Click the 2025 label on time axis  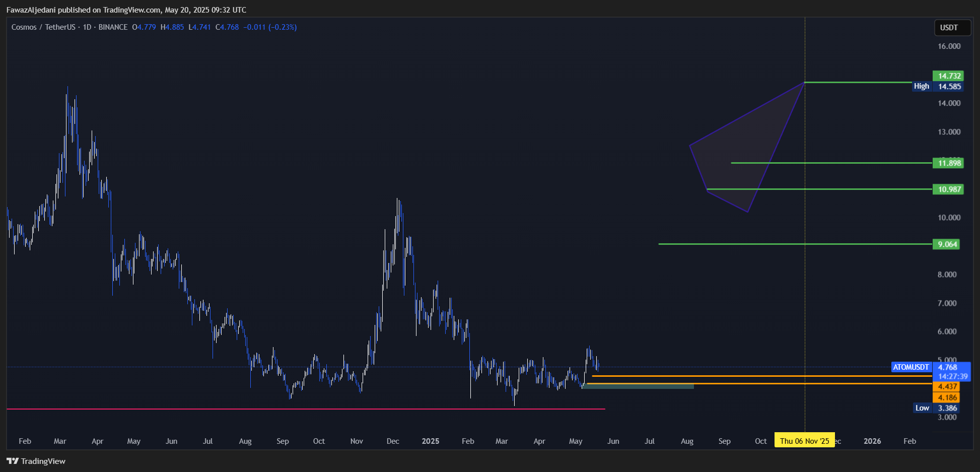431,441
